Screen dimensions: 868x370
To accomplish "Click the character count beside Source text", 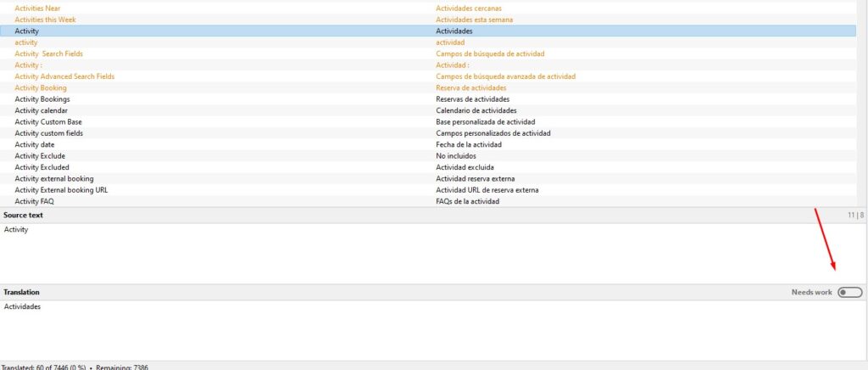I will pos(854,216).
